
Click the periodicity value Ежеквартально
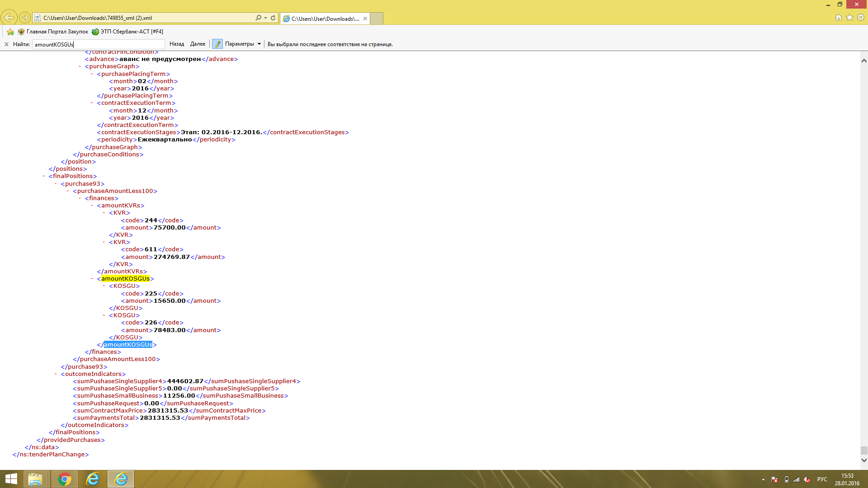(x=165, y=140)
